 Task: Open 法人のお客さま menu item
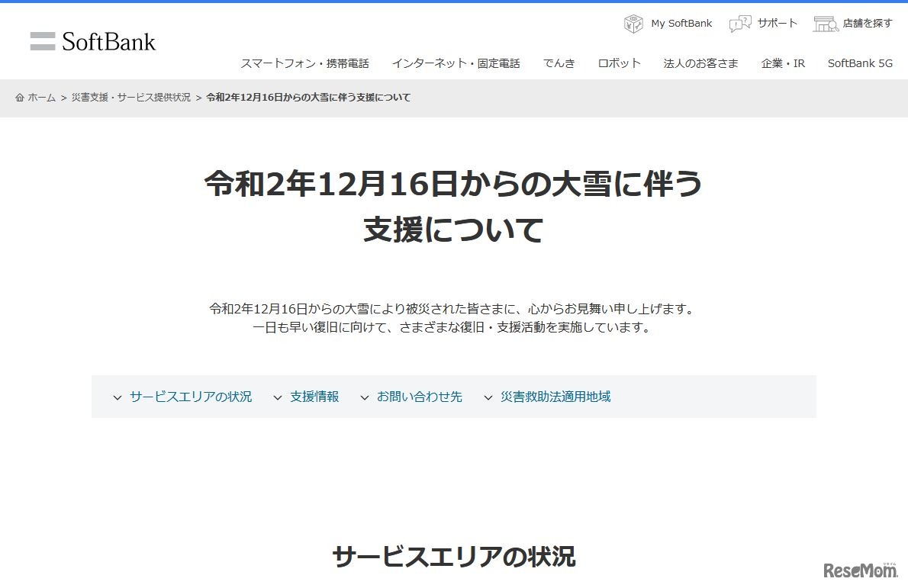tap(700, 63)
